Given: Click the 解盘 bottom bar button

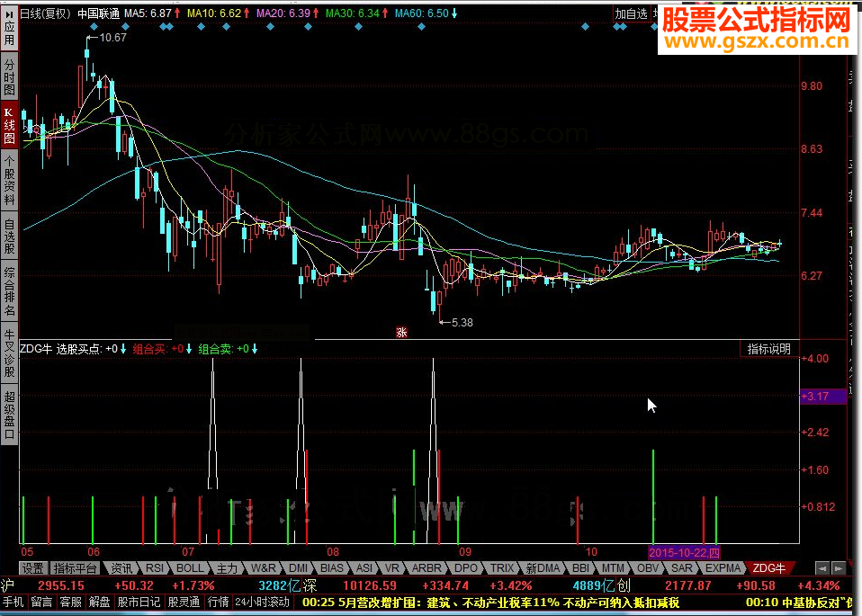Looking at the screenshot, I should (100, 603).
